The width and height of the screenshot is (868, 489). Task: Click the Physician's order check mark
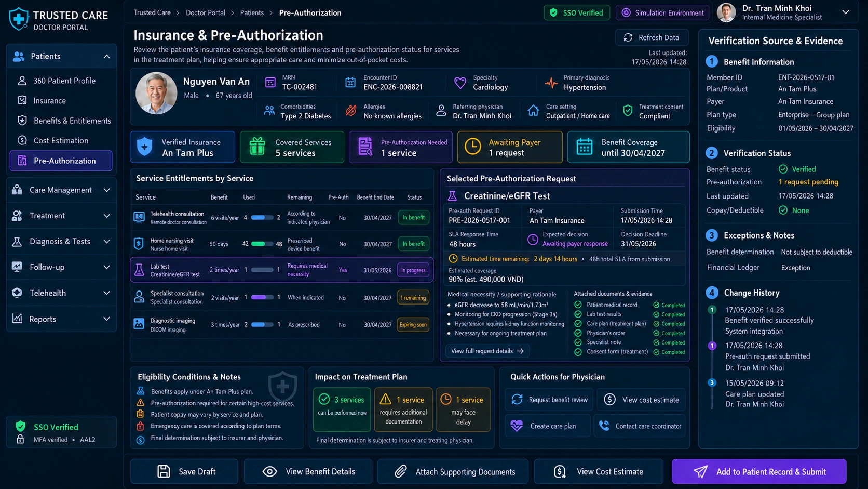tap(578, 333)
